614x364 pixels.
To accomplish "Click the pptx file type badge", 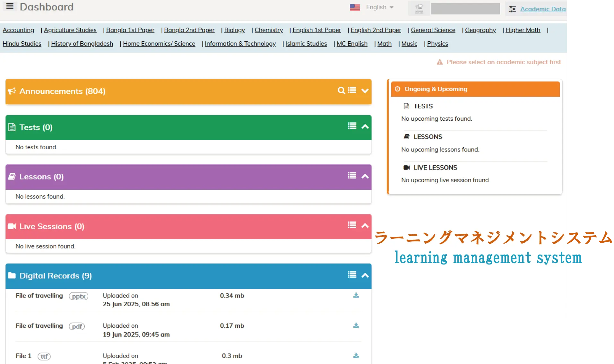I will (79, 296).
